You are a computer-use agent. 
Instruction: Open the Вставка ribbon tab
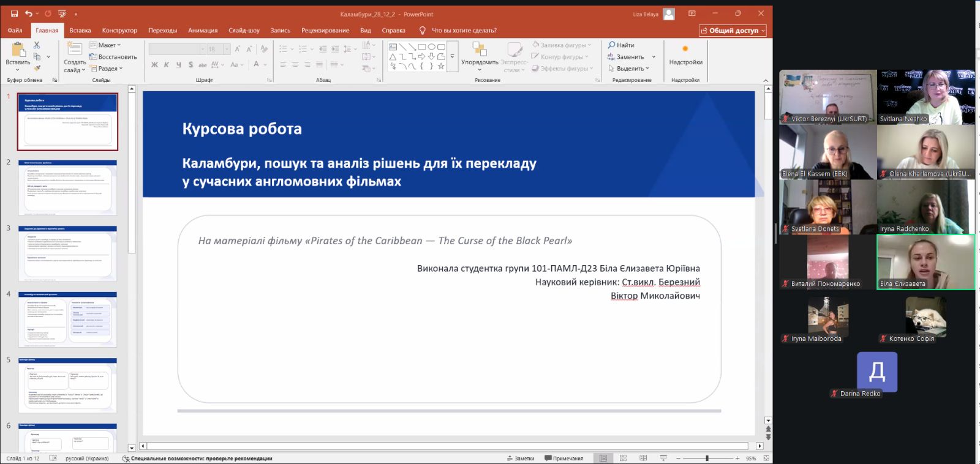80,30
